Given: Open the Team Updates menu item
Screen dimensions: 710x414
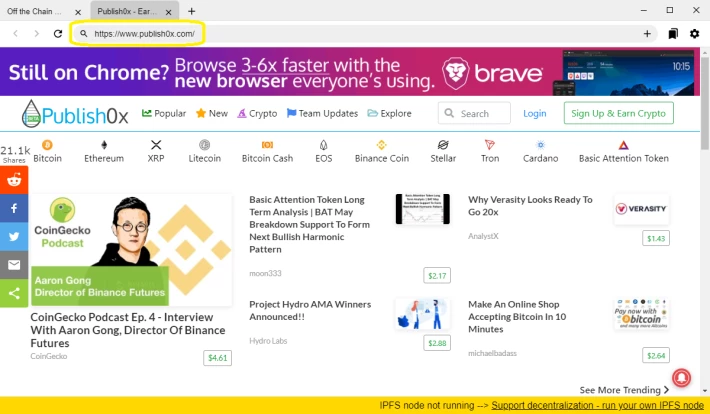Looking at the screenshot, I should pyautogui.click(x=322, y=113).
